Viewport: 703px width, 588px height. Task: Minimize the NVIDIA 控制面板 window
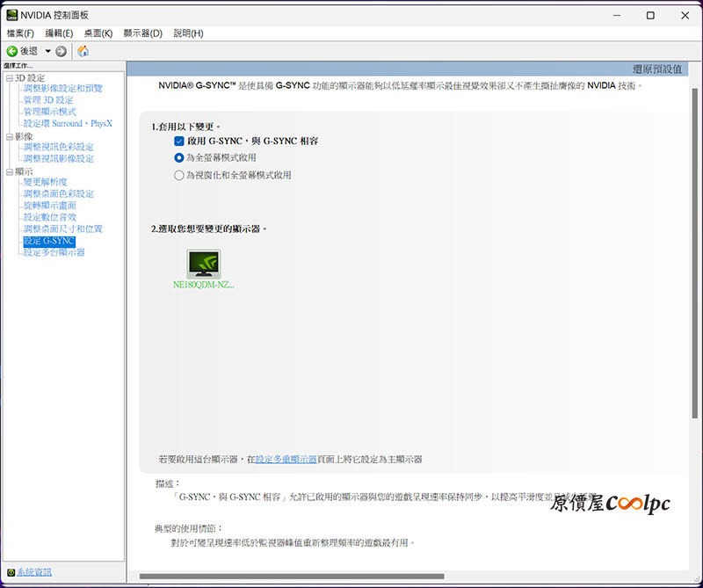(x=617, y=15)
